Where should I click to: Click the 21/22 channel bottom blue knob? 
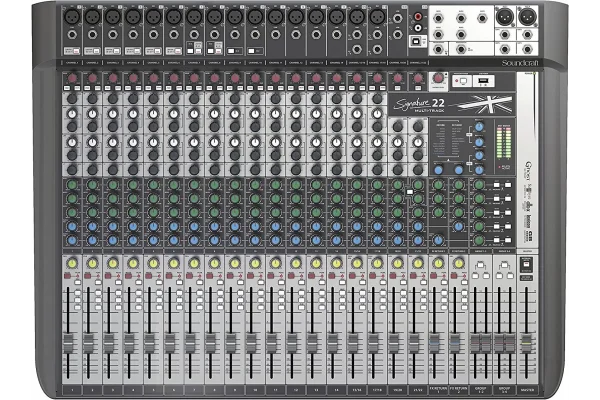point(418,240)
